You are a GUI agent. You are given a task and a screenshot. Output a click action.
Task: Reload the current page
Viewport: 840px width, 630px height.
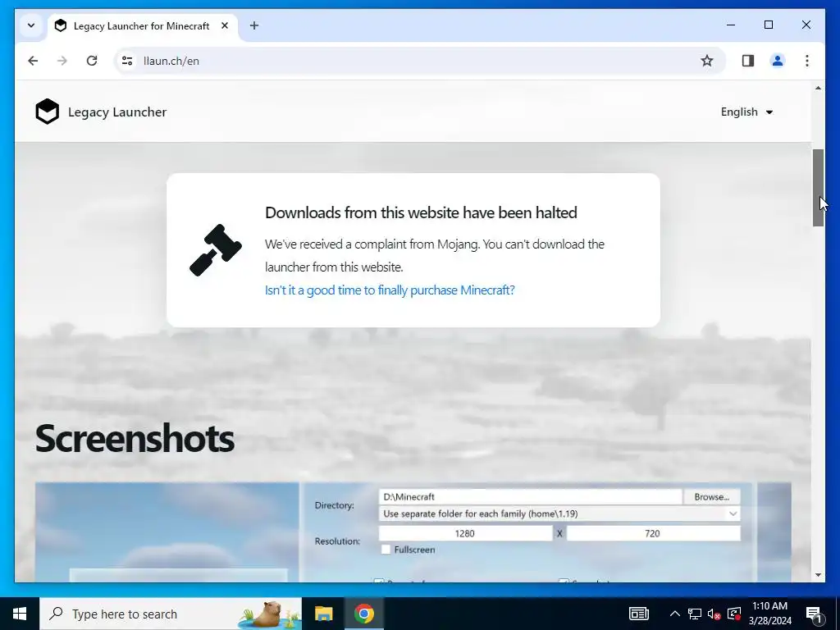tap(92, 61)
